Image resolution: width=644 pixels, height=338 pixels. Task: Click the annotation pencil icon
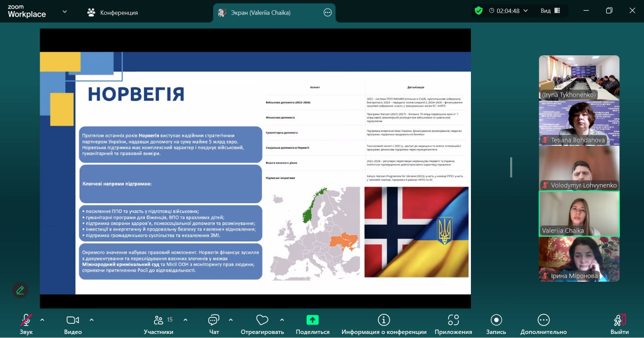[x=20, y=290]
